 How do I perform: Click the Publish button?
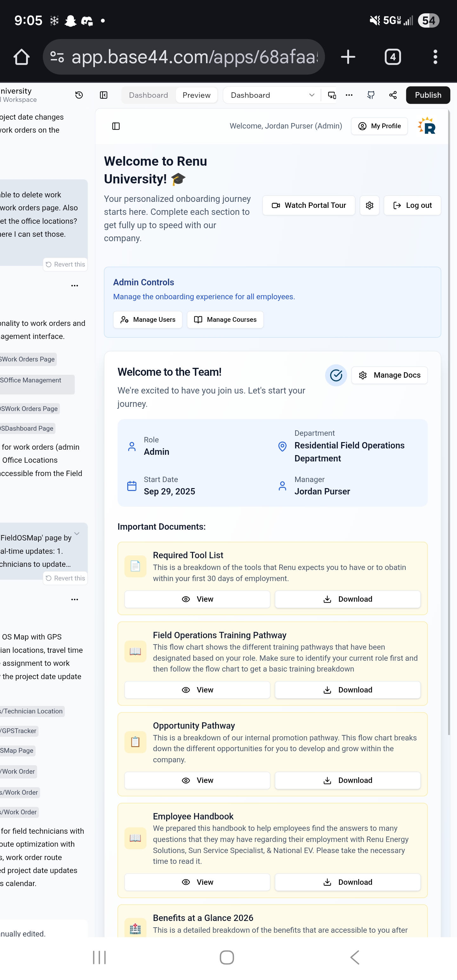(x=428, y=95)
